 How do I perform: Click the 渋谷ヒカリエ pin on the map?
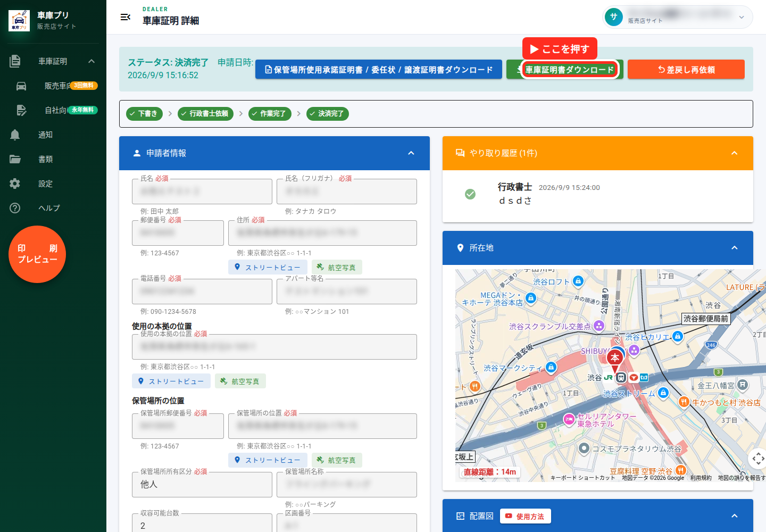click(x=677, y=336)
